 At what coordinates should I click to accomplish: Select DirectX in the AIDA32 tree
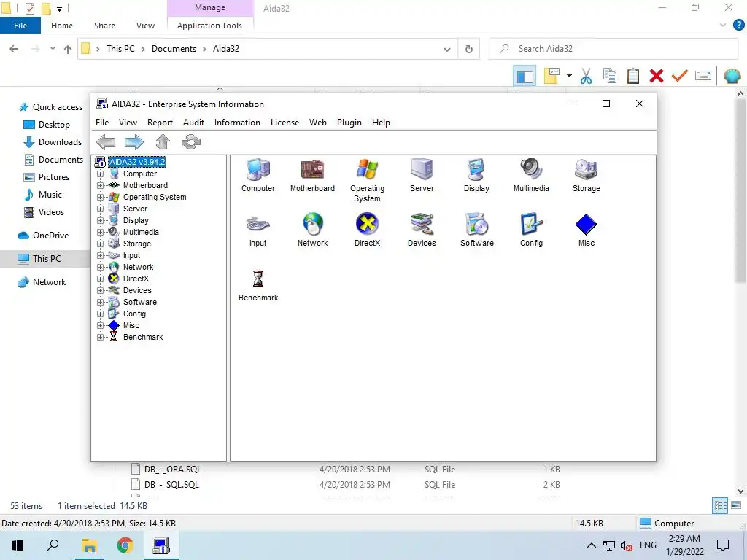click(136, 279)
